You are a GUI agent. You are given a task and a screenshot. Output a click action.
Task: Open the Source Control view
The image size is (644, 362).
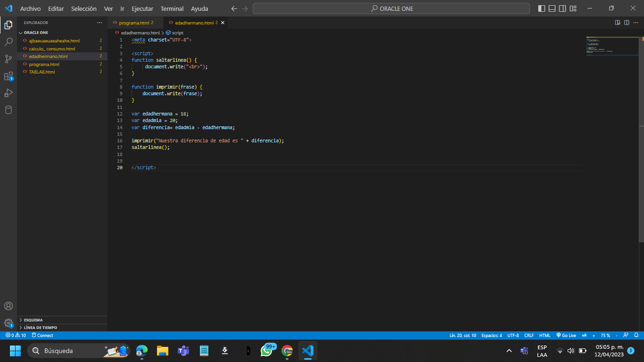(x=8, y=59)
